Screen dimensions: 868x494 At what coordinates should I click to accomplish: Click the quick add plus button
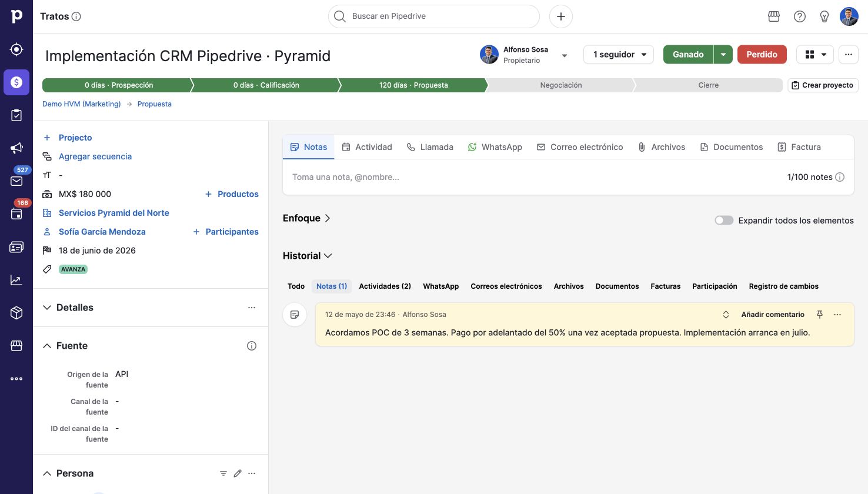click(x=561, y=16)
